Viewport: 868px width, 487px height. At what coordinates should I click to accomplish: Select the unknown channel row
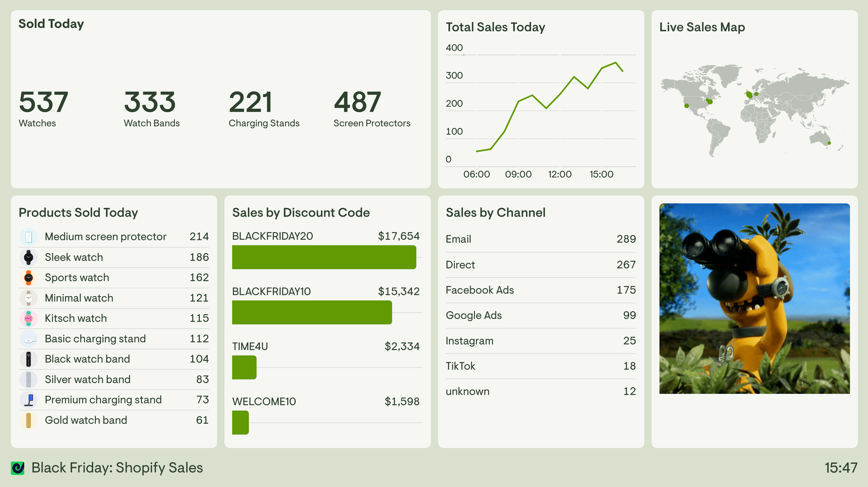pos(541,391)
